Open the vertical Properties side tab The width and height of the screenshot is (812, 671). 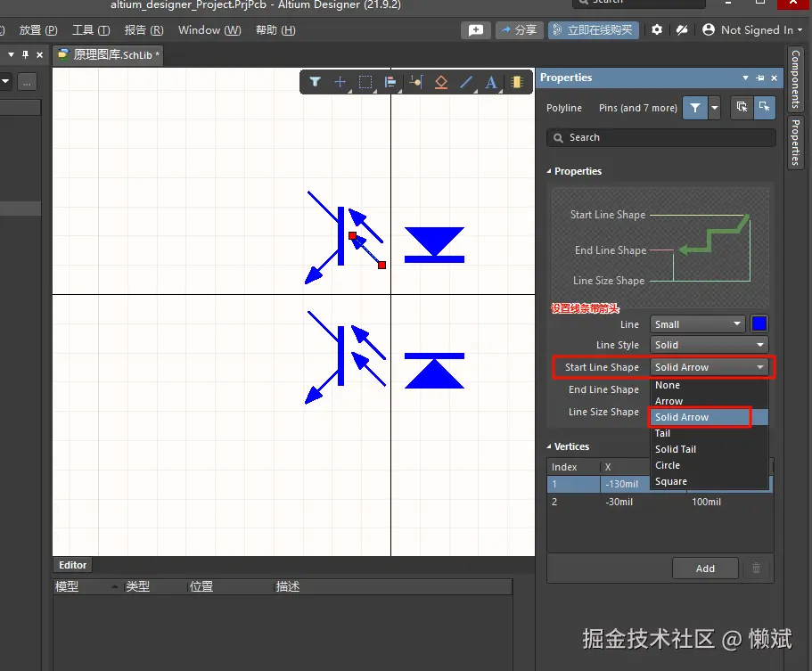(795, 143)
